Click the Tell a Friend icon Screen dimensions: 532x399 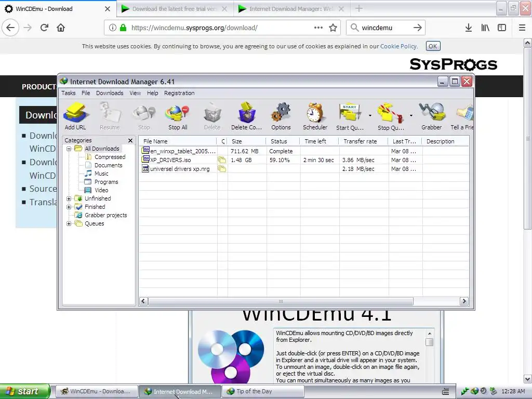[x=462, y=116]
